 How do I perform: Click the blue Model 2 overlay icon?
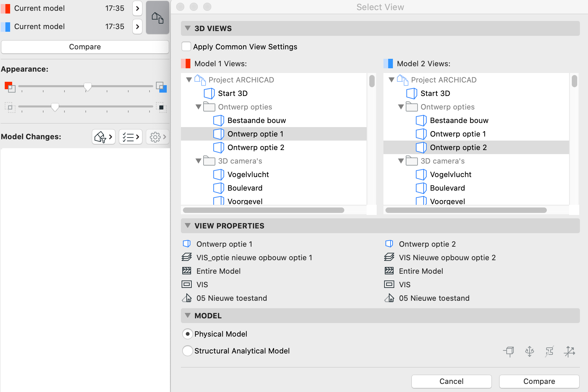point(161,87)
